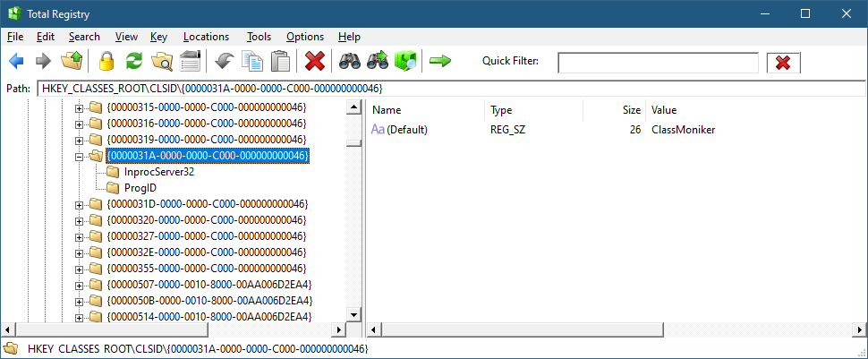This screenshot has height=359, width=868.
Task: Expand the {00000507-0000-0010-8000-00AA006D2EA4} key
Action: pyautogui.click(x=80, y=285)
